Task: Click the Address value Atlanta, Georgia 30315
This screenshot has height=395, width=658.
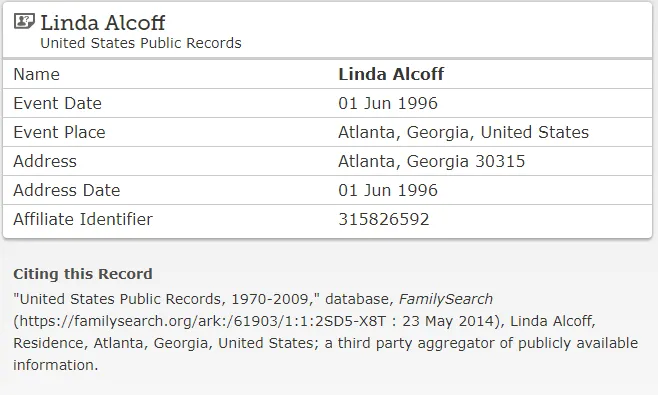Action: pos(432,161)
